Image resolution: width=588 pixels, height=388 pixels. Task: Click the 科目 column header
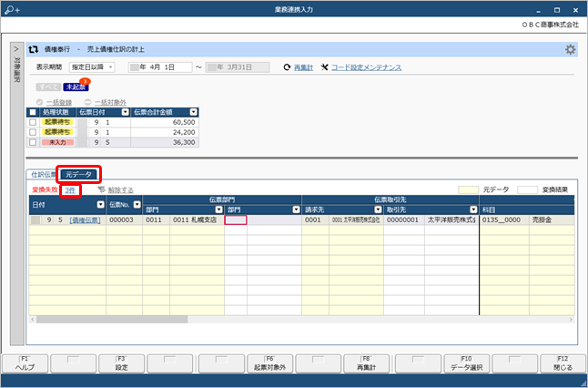(x=527, y=209)
